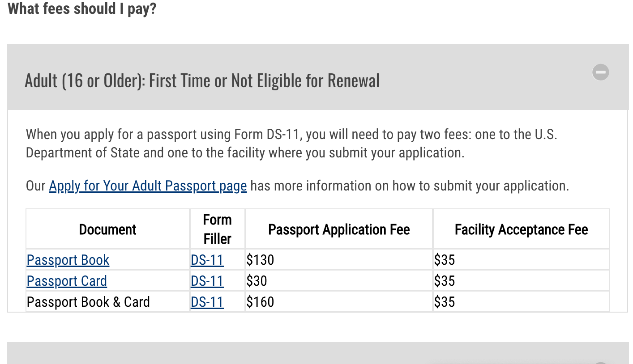Open the Passport Book link
633x364 pixels.
(68, 260)
